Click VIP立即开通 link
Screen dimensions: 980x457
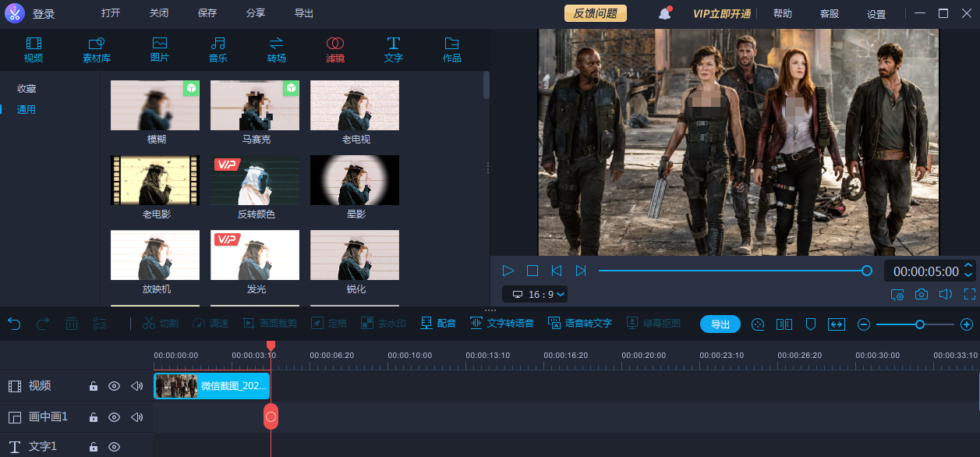point(722,14)
